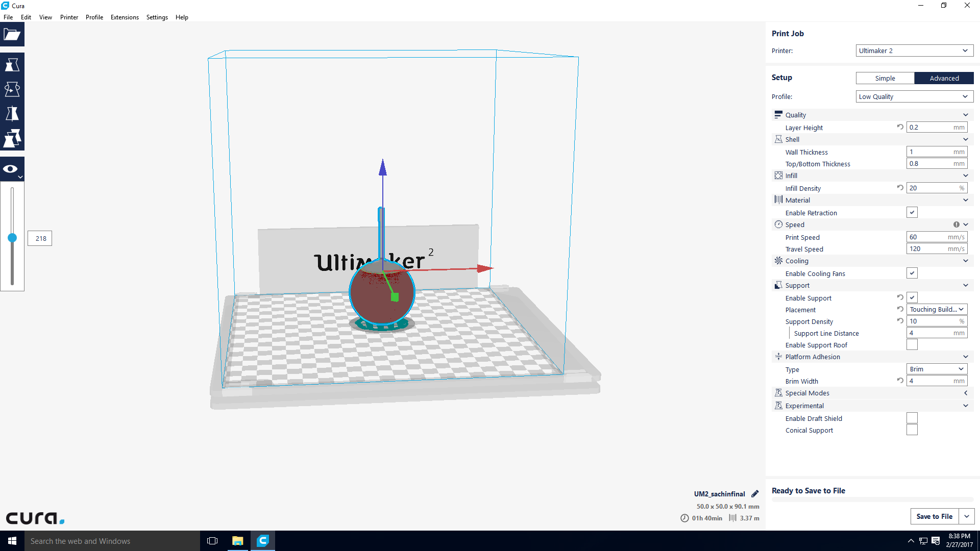Click the layer number field showing 218
980x551 pixels.
pyautogui.click(x=40, y=238)
